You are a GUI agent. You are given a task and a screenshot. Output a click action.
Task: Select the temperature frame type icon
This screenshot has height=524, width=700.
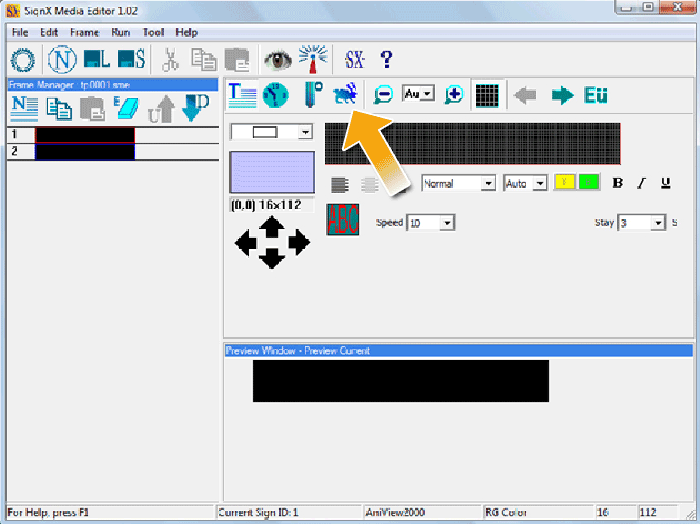313,95
